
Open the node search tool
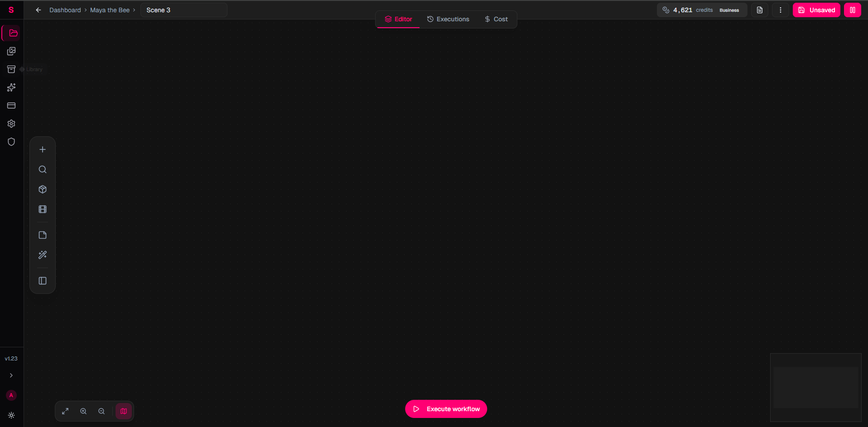pyautogui.click(x=42, y=169)
